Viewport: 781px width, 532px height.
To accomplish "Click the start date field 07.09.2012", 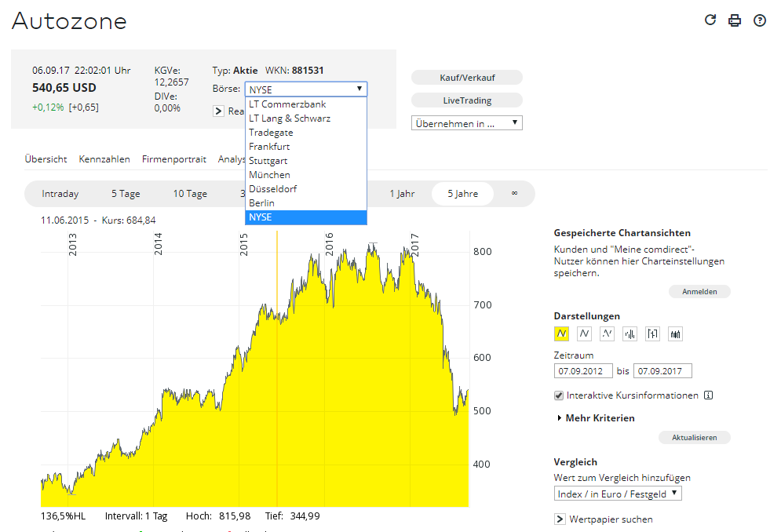I will pos(583,371).
